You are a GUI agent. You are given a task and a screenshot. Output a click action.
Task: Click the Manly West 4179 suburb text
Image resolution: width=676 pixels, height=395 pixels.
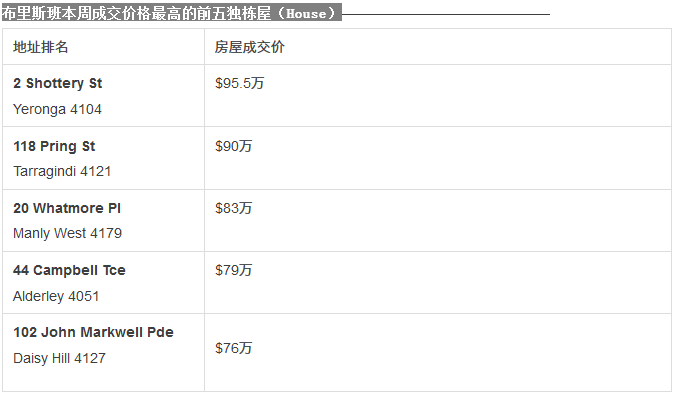pyautogui.click(x=67, y=233)
